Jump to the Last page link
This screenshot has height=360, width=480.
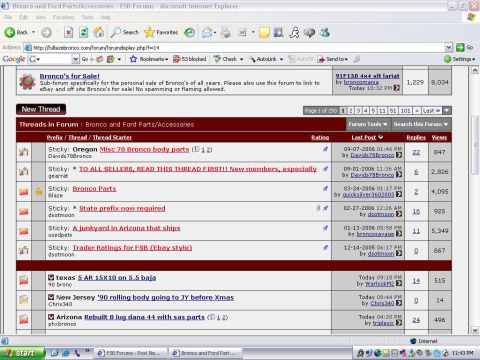pos(431,110)
